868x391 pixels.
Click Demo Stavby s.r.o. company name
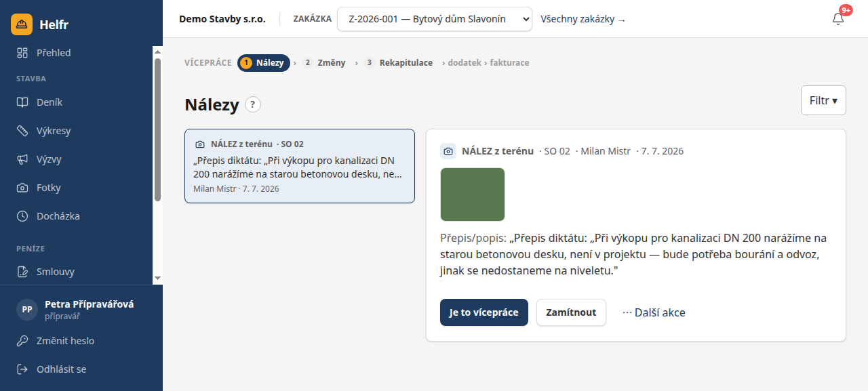click(222, 19)
